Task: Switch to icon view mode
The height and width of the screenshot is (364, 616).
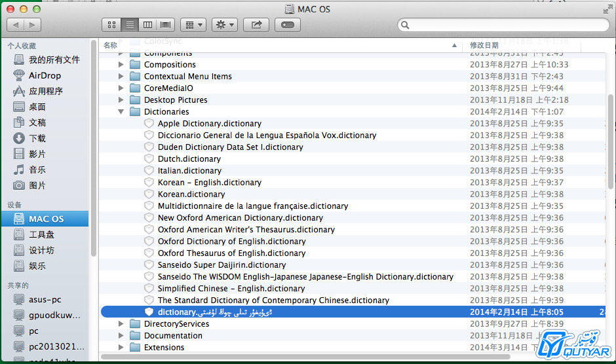Action: tap(111, 25)
